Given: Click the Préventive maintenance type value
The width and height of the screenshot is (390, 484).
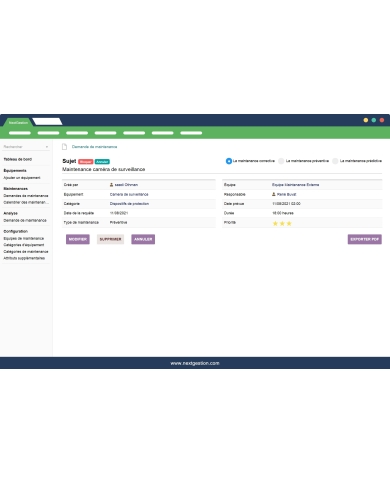Looking at the screenshot, I should 118,222.
